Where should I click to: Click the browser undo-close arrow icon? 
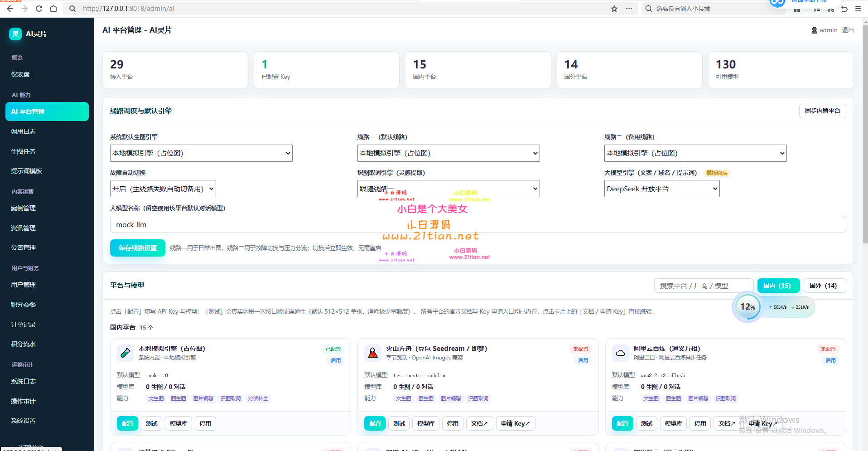tap(844, 9)
